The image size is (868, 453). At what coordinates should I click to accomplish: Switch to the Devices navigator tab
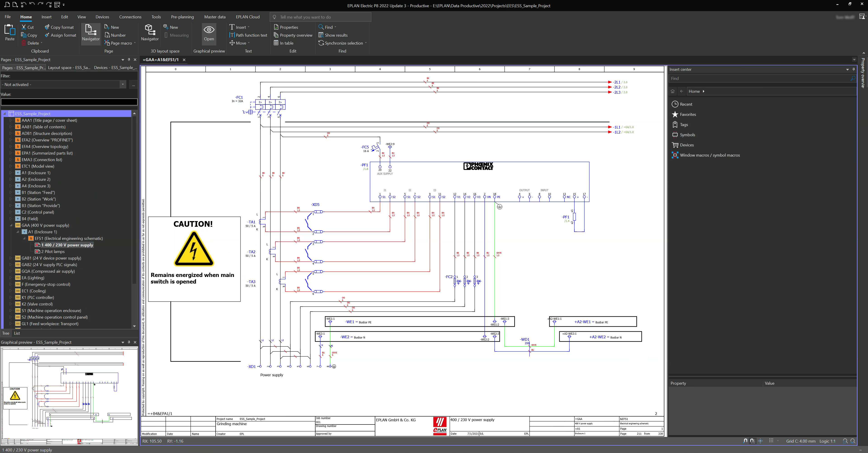115,67
